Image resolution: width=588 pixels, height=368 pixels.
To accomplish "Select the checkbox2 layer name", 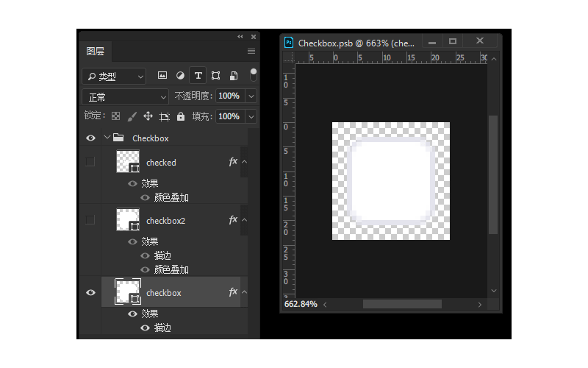I will 164,220.
